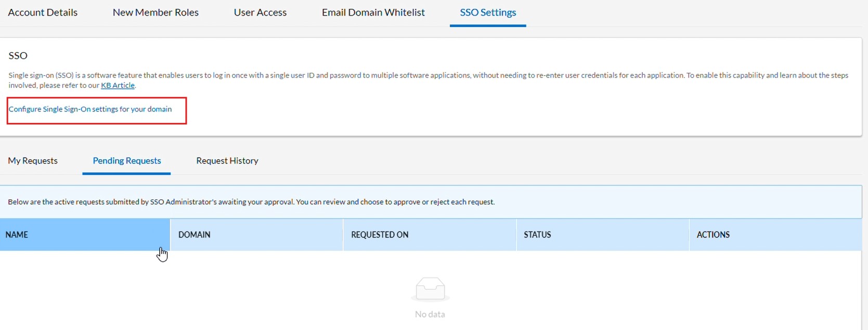Switch to New Member Roles tab
This screenshot has width=868, height=330.
pyautogui.click(x=156, y=12)
